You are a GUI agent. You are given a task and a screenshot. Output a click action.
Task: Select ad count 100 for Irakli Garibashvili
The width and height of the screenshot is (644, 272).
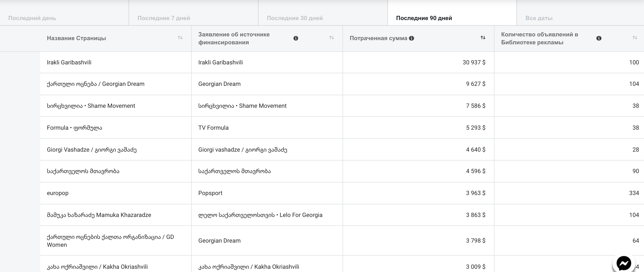pyautogui.click(x=634, y=62)
